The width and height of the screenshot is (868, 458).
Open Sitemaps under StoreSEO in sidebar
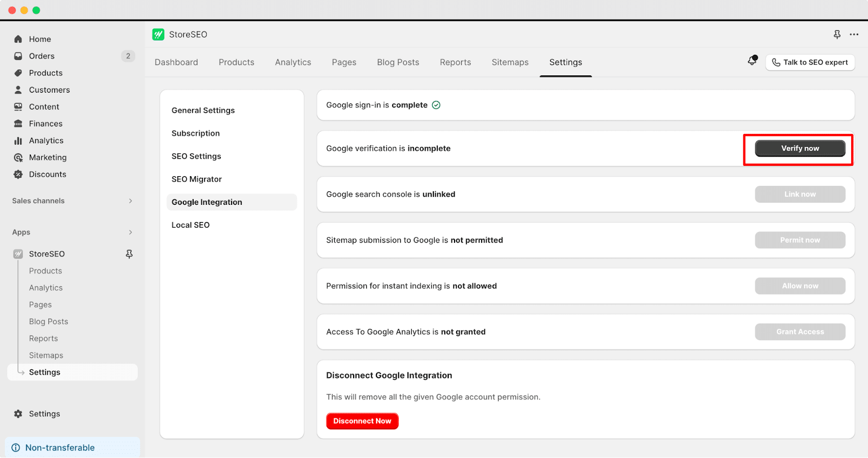pos(46,355)
